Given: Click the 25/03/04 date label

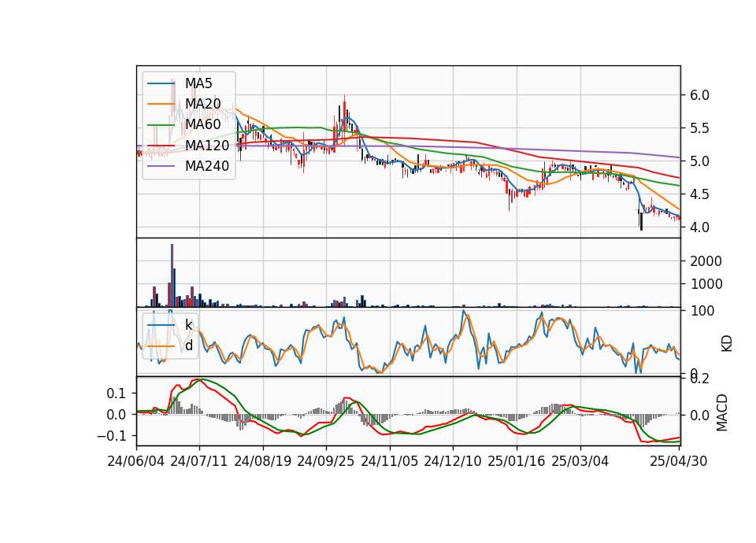Looking at the screenshot, I should tap(580, 461).
